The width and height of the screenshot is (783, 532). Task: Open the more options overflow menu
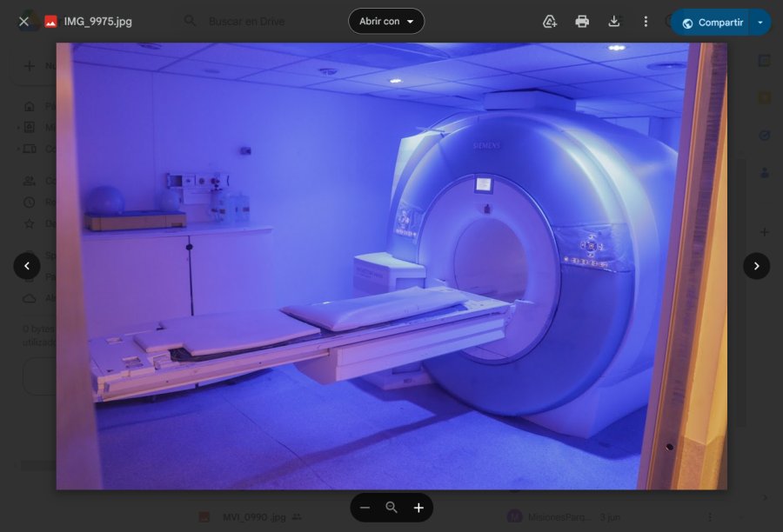coord(646,21)
